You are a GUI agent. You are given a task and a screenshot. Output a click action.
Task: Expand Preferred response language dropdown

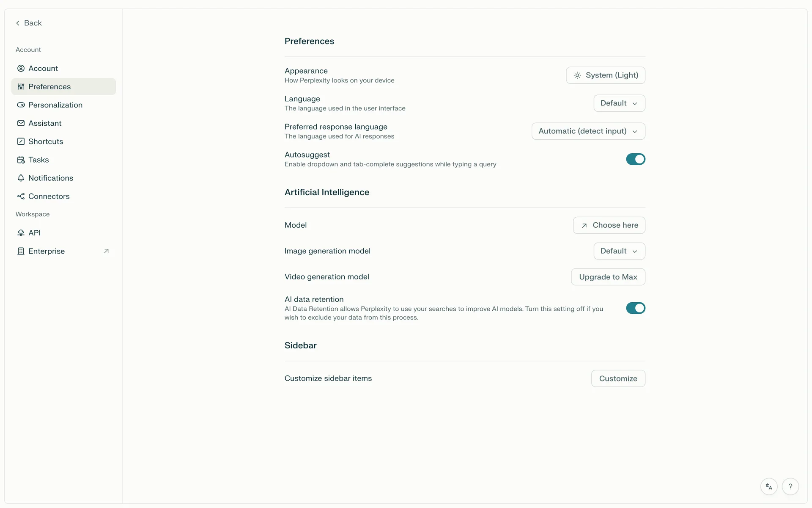(588, 131)
